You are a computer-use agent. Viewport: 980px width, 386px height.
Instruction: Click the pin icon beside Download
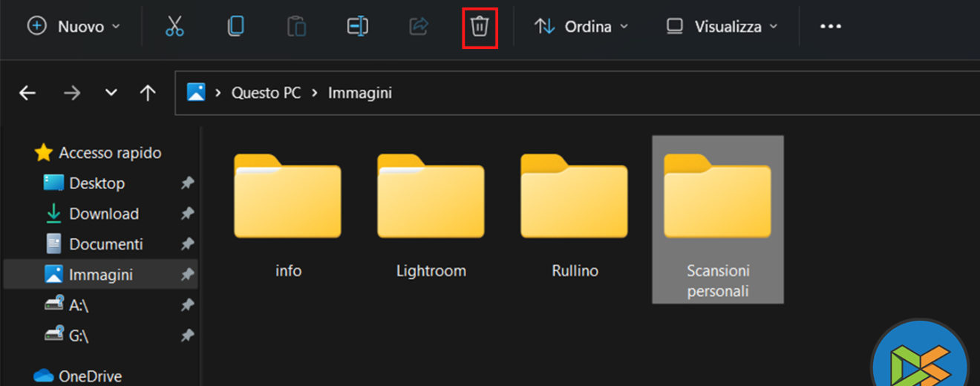(187, 214)
